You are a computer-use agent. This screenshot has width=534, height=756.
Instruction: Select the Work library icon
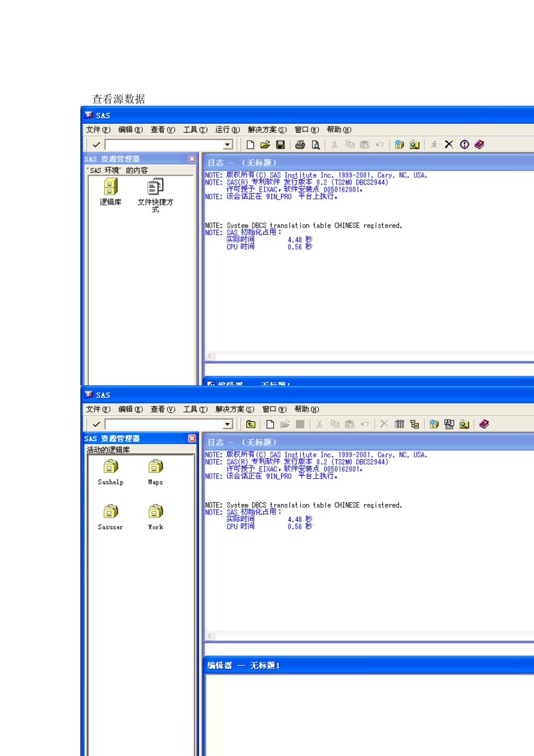(x=156, y=517)
